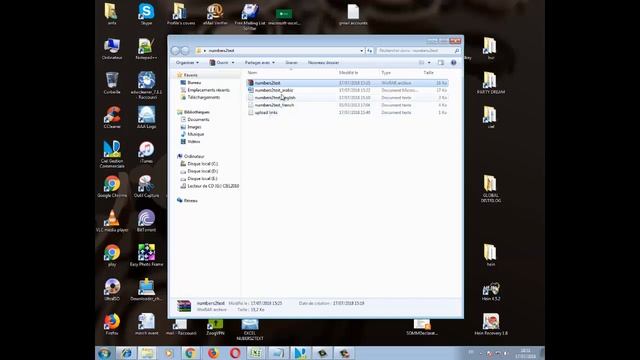Viewport: 640px width, 360px height.
Task: Open Opera from the taskbar
Action: click(x=235, y=353)
